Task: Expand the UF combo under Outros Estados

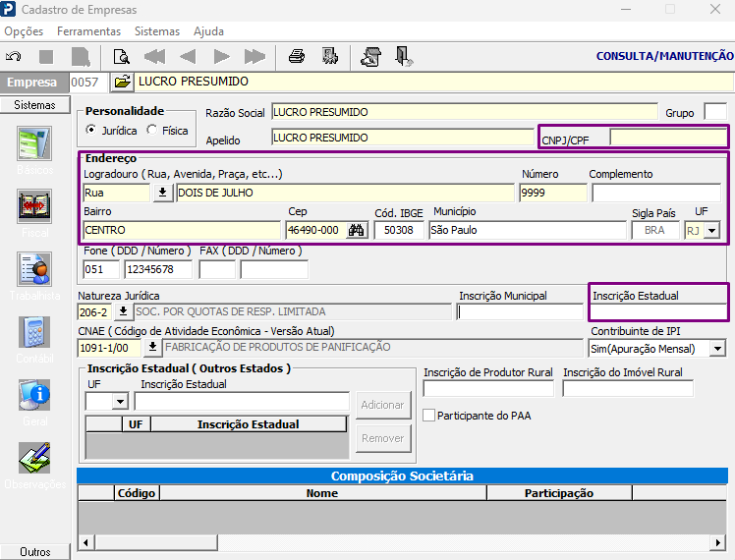Action: [120, 402]
